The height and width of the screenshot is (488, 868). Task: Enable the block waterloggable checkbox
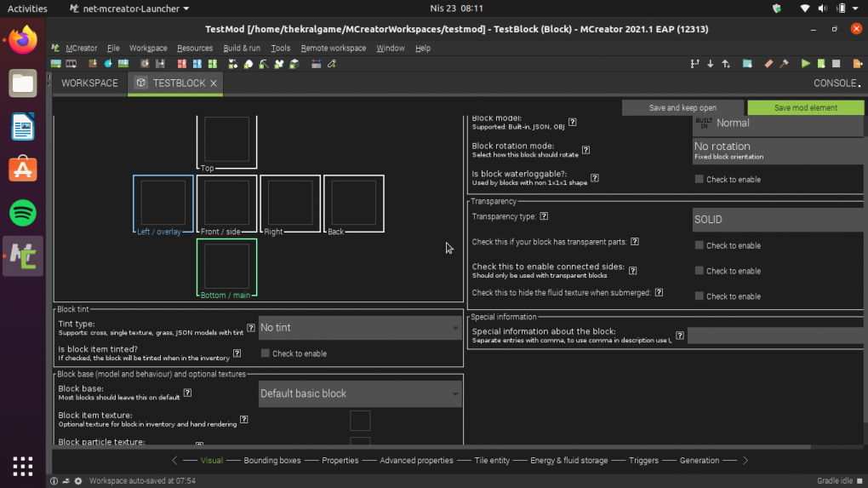click(x=700, y=180)
